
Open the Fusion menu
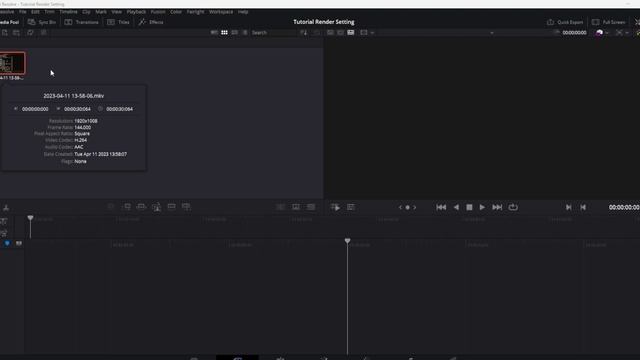[x=158, y=12]
